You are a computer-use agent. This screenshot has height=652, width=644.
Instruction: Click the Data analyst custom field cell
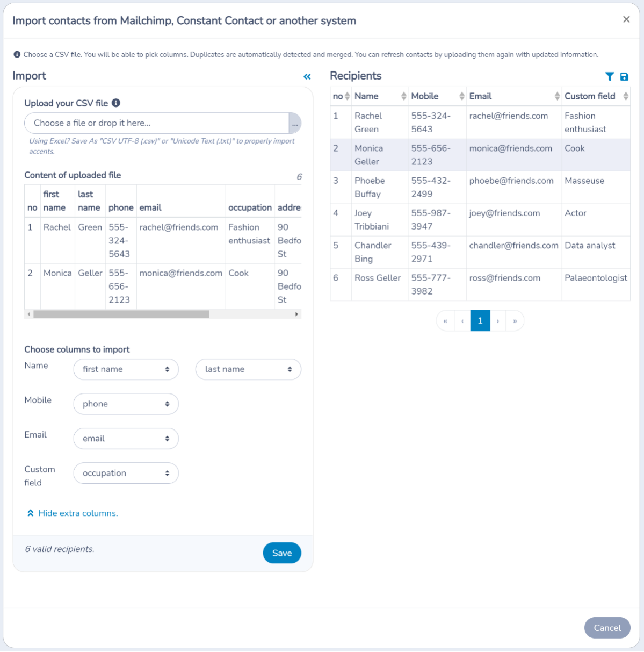tap(596, 252)
